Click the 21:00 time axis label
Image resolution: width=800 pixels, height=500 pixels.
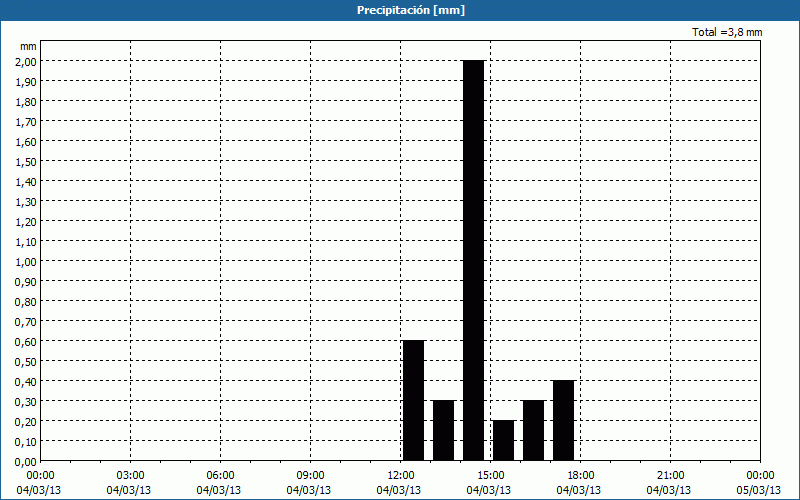click(670, 476)
